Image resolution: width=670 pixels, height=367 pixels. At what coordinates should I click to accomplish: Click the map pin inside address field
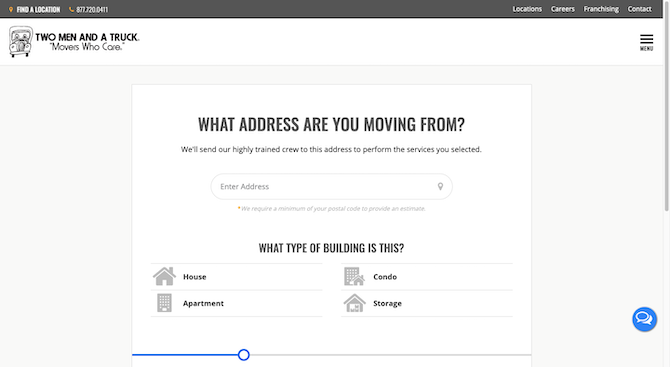click(x=440, y=186)
